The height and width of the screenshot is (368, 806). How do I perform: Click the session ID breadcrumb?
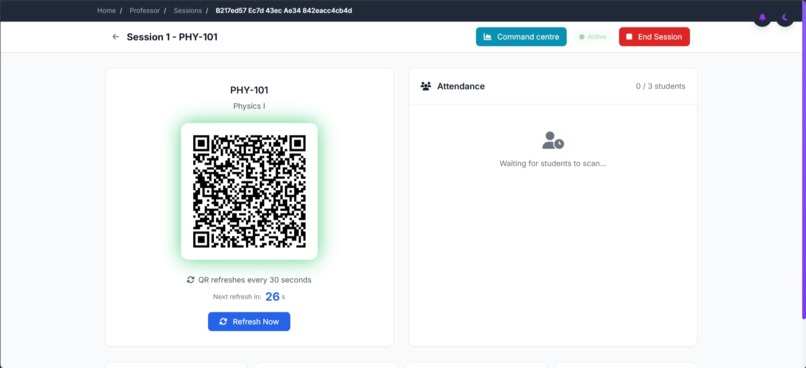point(284,10)
